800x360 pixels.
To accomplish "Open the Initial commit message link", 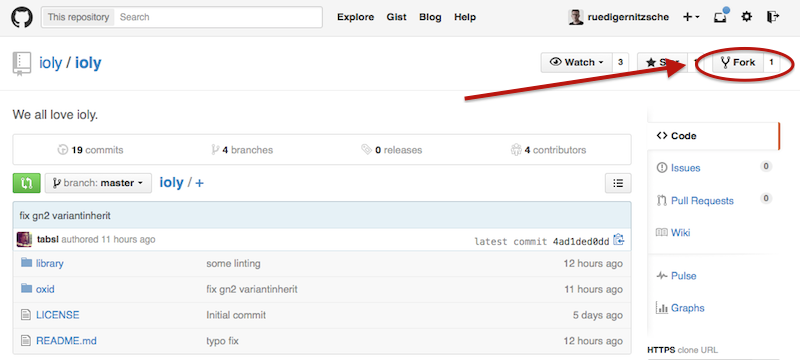I will coord(236,315).
